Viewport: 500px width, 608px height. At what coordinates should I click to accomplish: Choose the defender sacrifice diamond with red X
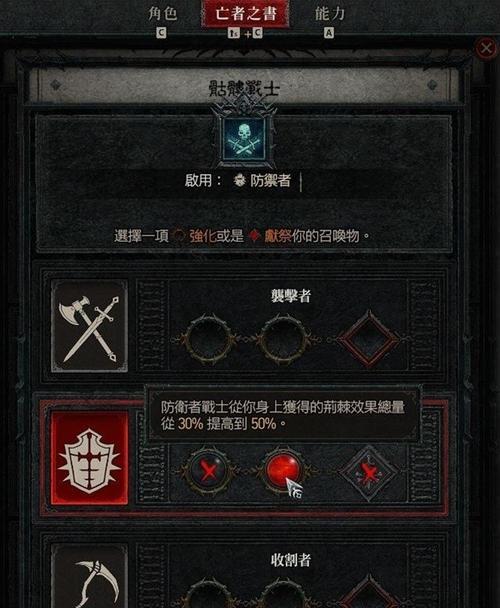point(369,472)
